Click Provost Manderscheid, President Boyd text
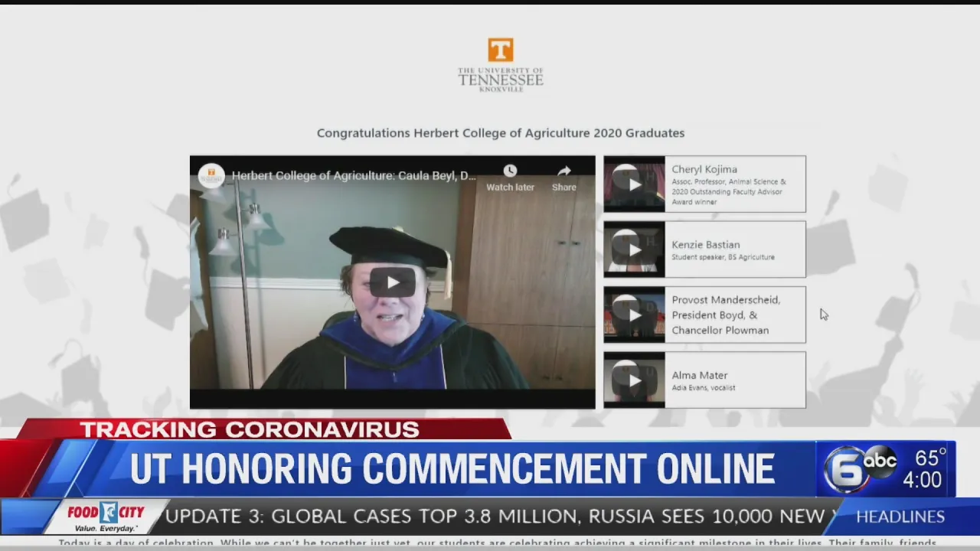 point(726,315)
